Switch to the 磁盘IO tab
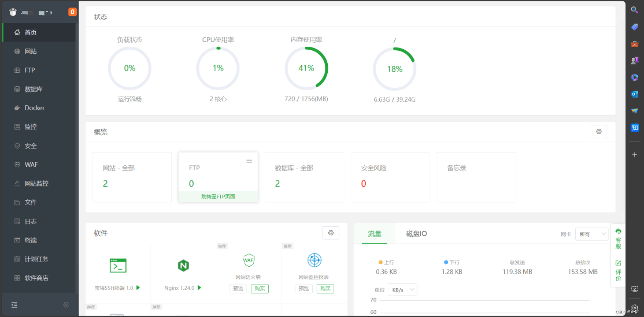Image resolution: width=644 pixels, height=317 pixels. (x=416, y=234)
